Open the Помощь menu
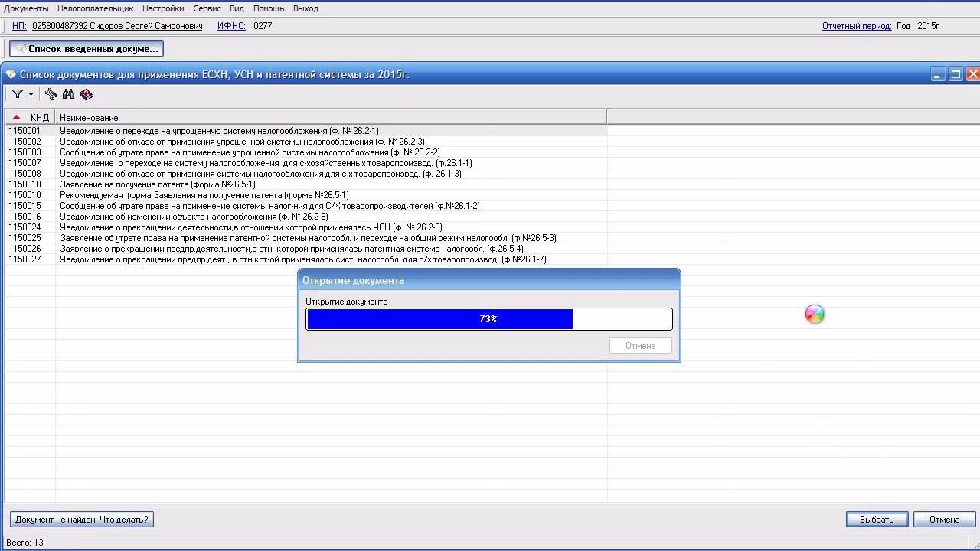980x551 pixels. [269, 8]
